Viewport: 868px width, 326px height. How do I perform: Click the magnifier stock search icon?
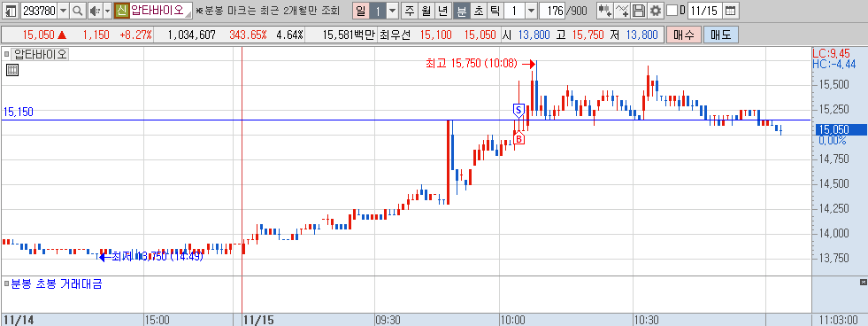tap(77, 11)
